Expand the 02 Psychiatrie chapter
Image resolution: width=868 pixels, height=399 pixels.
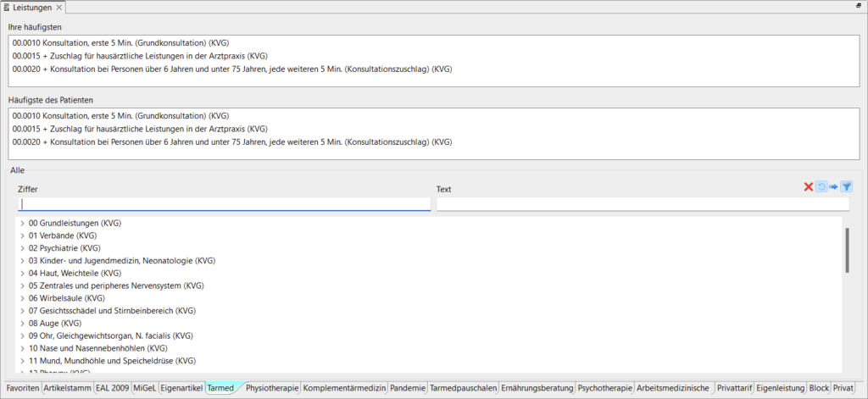[x=22, y=248]
